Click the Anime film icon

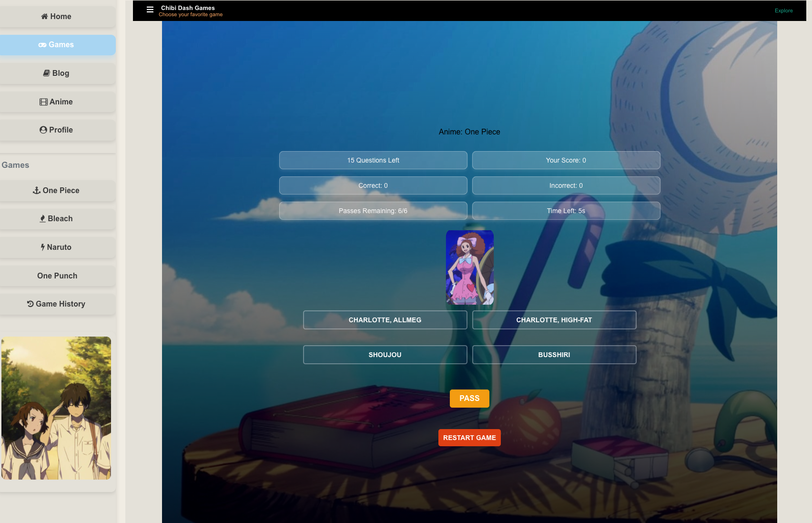coord(43,102)
